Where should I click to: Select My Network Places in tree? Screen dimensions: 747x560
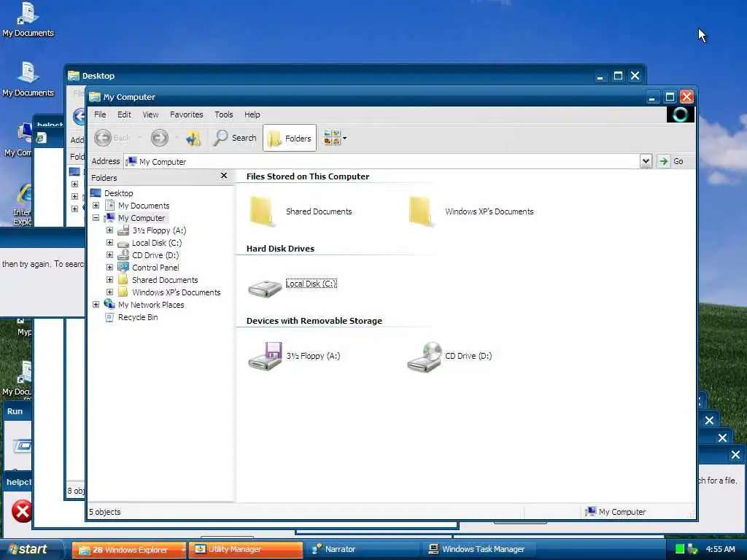click(x=151, y=305)
